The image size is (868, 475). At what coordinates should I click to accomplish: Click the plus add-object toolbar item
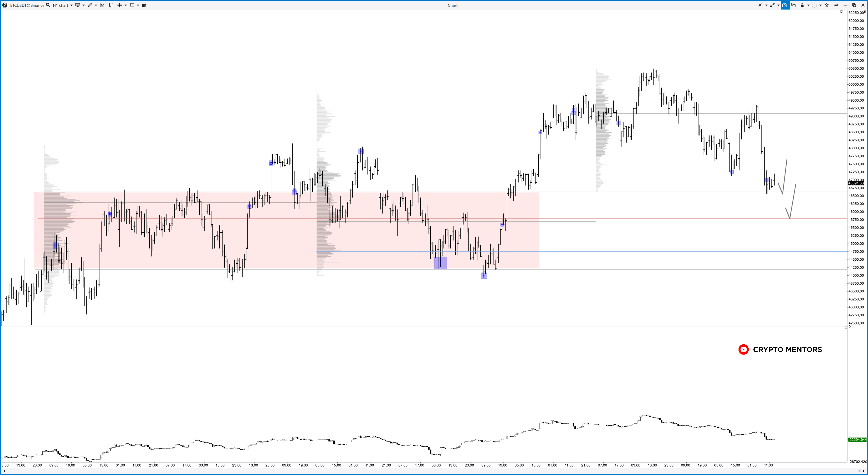pos(119,5)
